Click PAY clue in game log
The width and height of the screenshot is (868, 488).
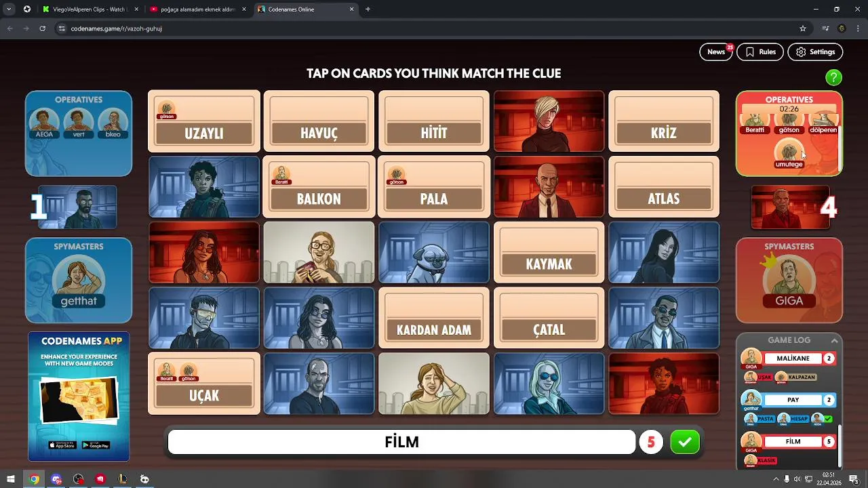tap(793, 400)
